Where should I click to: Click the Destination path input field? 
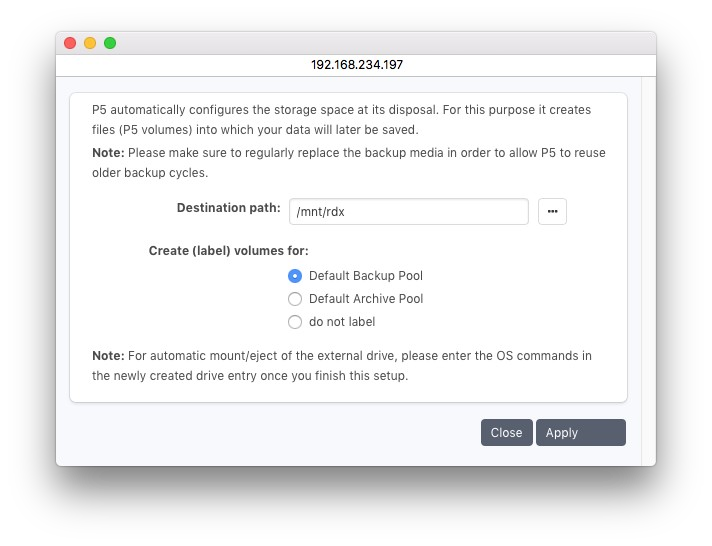pos(408,212)
